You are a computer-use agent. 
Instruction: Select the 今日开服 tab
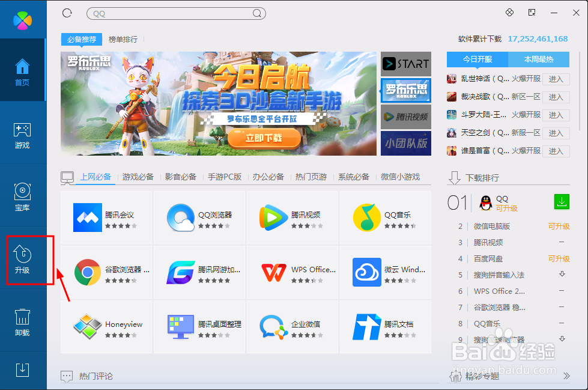(477, 59)
